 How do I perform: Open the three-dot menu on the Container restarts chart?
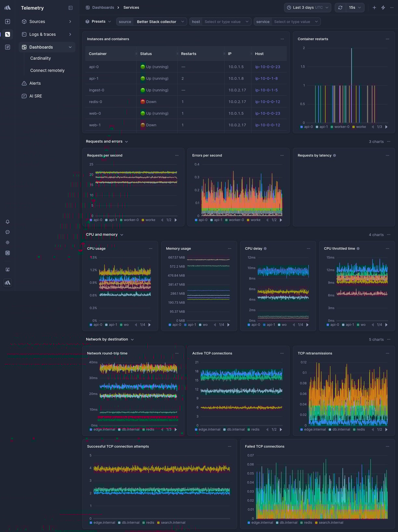click(x=387, y=39)
